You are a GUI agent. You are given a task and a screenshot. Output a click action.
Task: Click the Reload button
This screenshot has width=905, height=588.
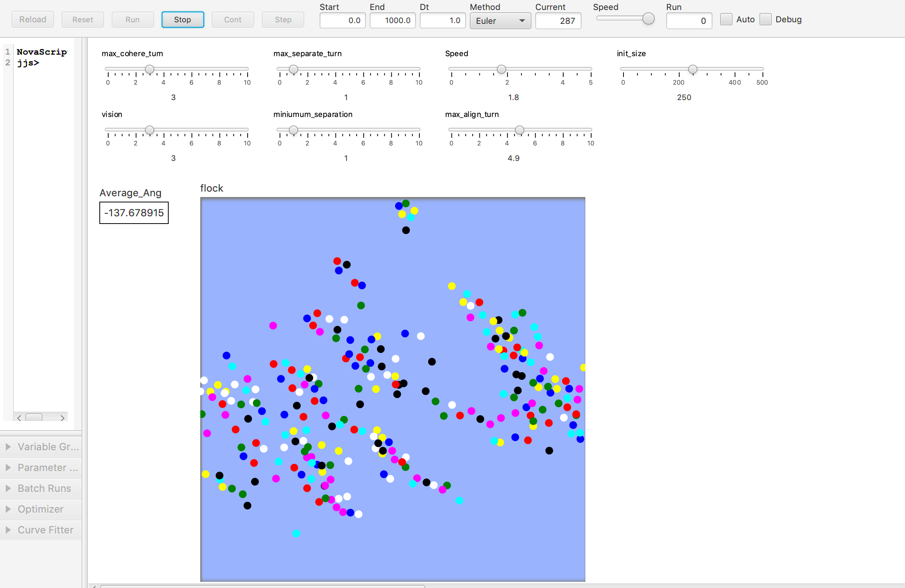pos(33,20)
